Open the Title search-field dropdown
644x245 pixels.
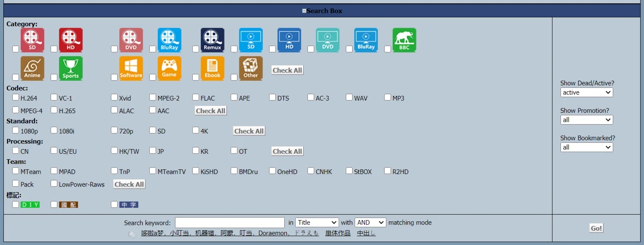pyautogui.click(x=317, y=223)
